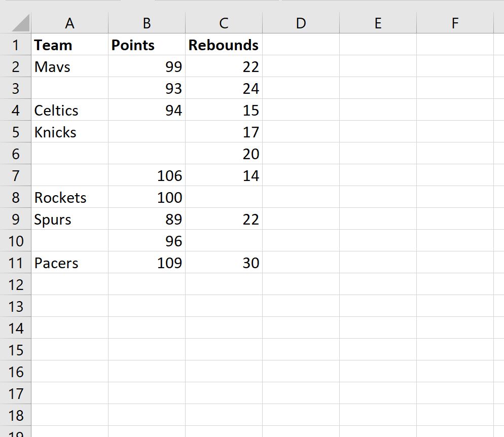Click the Team header cell
The width and height of the screenshot is (504, 437).
69,45
